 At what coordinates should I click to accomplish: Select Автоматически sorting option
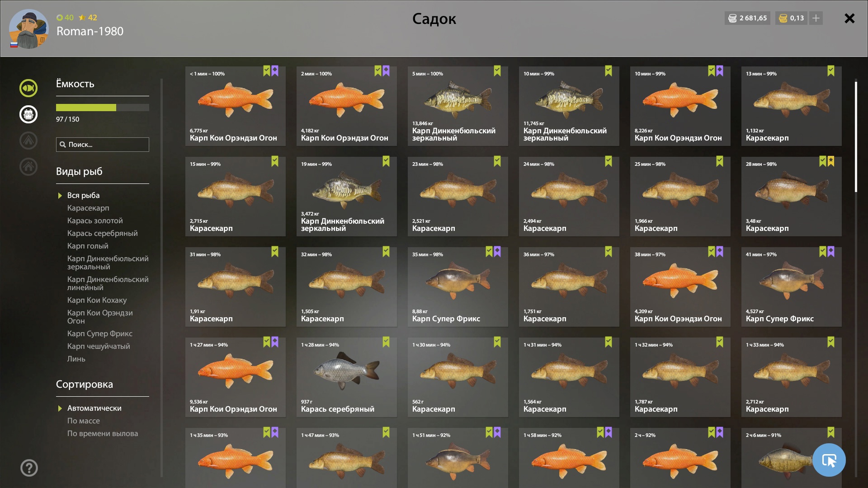(94, 408)
